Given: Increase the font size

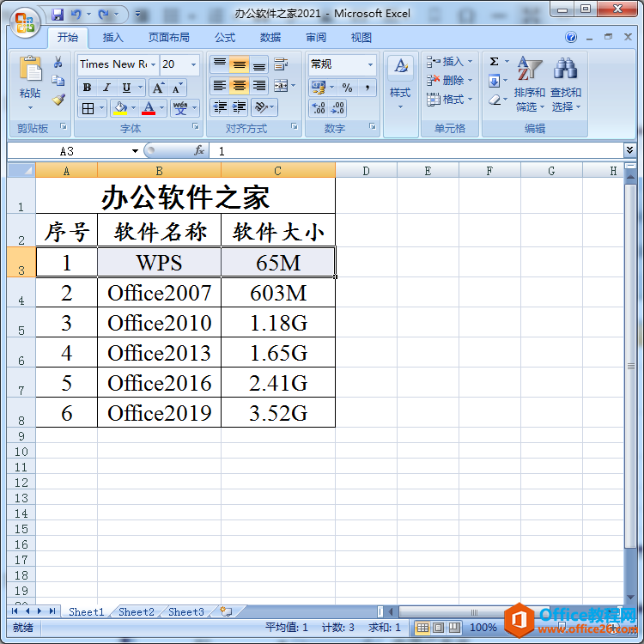Looking at the screenshot, I should pyautogui.click(x=159, y=88).
